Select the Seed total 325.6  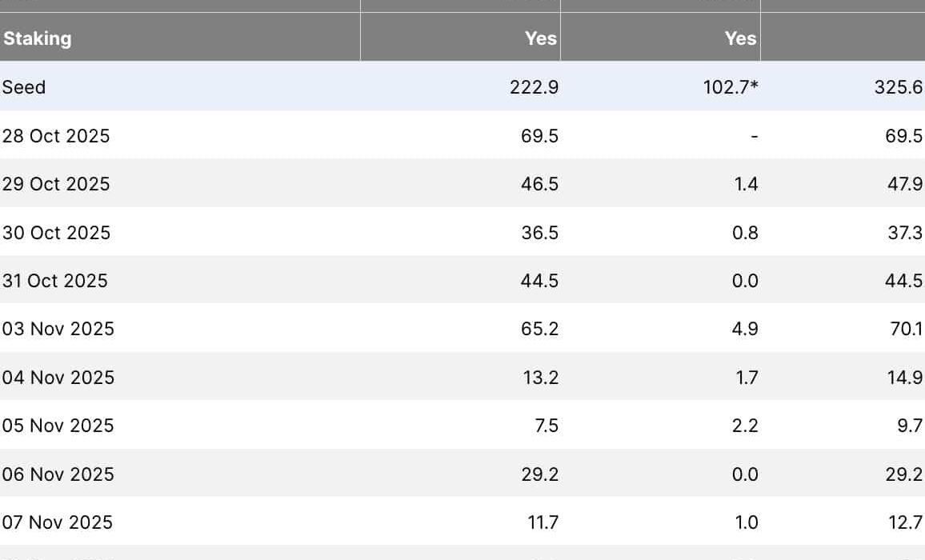[x=898, y=87]
